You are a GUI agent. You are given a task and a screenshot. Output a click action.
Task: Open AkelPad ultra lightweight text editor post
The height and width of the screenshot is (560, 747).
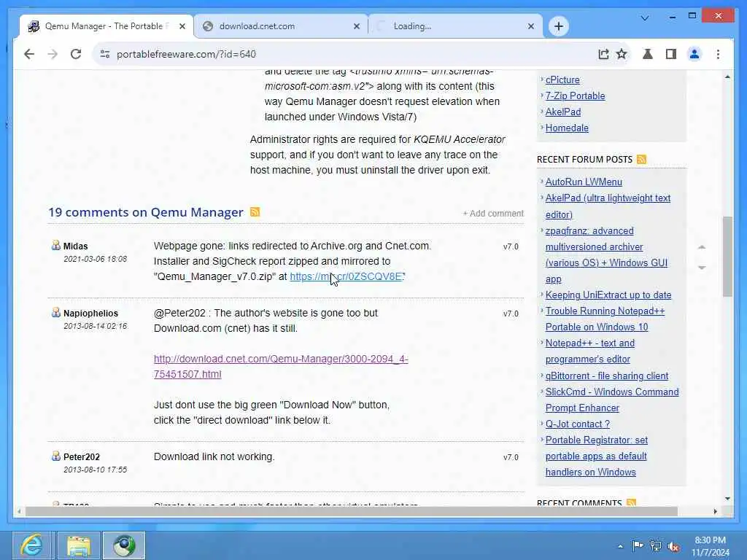pos(608,206)
